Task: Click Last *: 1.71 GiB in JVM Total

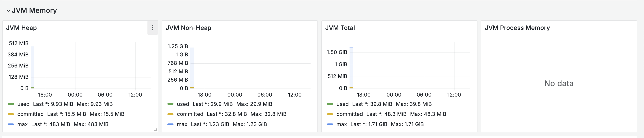Action: click(x=369, y=124)
